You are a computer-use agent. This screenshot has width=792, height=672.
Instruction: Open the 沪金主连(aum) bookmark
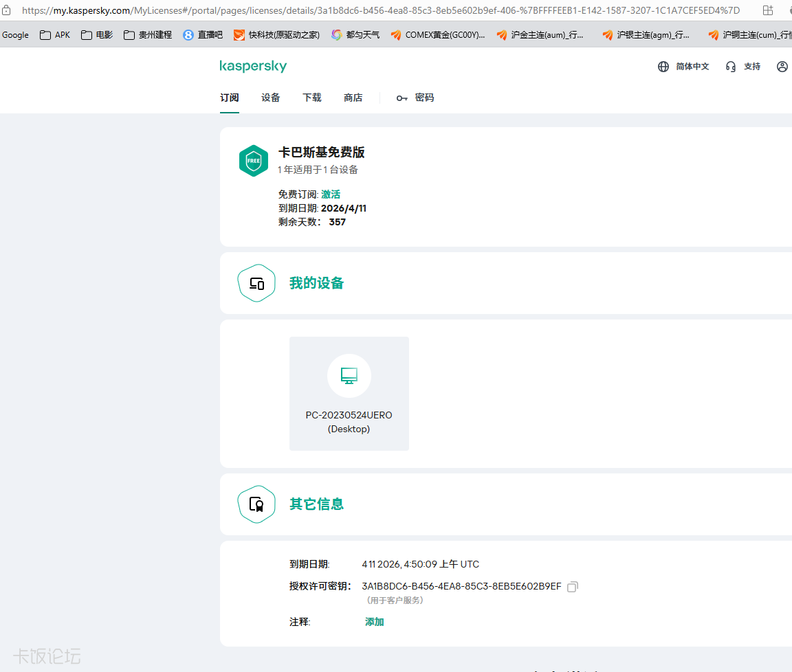540,35
